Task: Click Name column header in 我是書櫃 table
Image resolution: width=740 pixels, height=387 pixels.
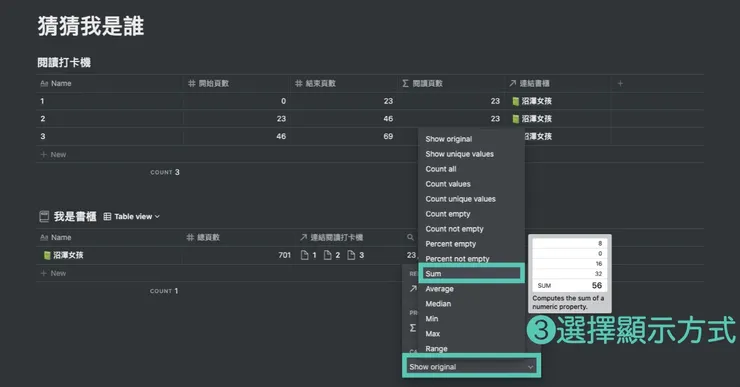Action: pyautogui.click(x=56, y=237)
